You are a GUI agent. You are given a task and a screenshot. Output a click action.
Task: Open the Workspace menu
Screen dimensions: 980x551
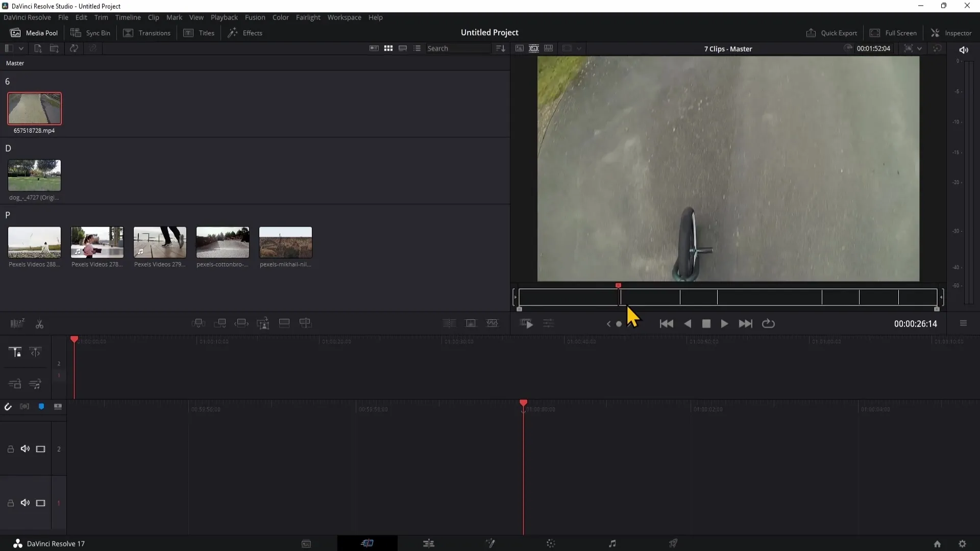(344, 17)
